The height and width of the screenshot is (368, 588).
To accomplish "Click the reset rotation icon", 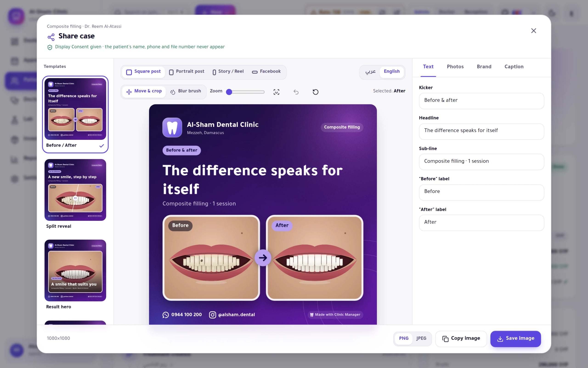I will (x=315, y=92).
